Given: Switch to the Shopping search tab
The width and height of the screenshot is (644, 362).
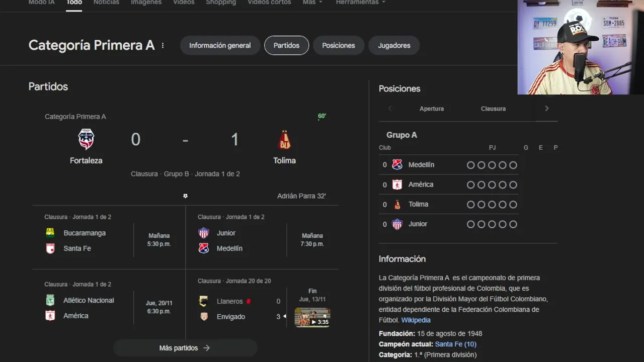Looking at the screenshot, I should (221, 3).
